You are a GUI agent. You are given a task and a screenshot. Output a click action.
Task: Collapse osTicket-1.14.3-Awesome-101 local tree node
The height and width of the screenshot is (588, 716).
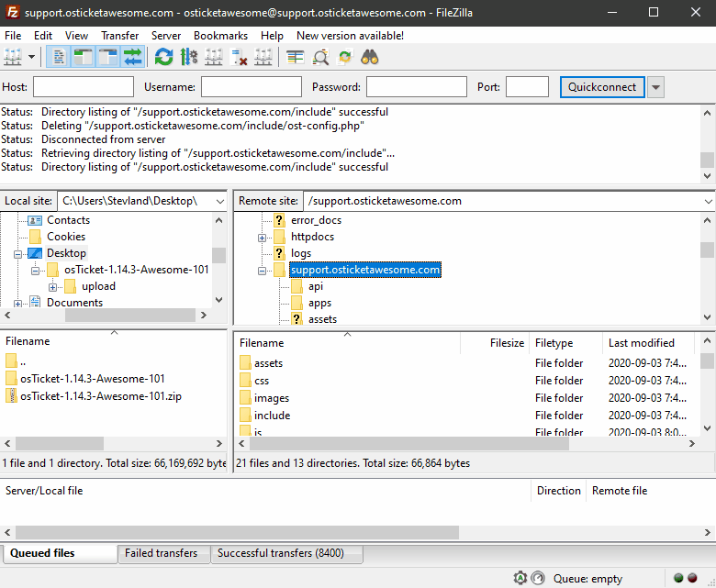[35, 271]
